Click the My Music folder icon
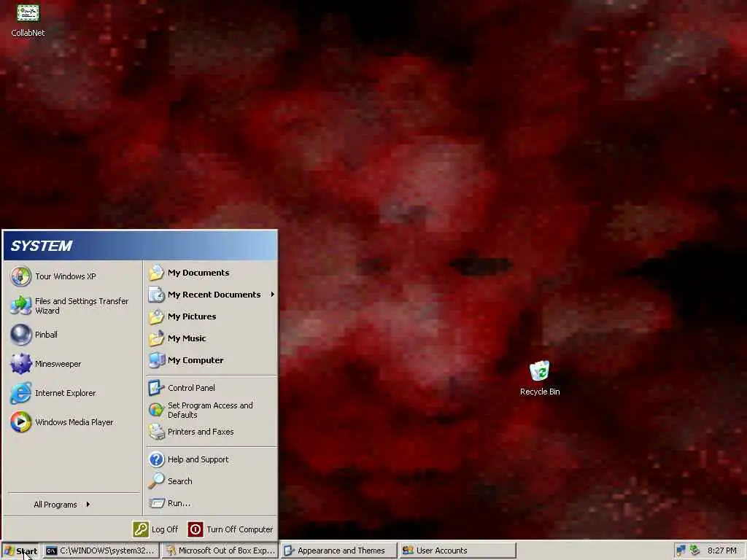747x560 pixels. [x=156, y=338]
